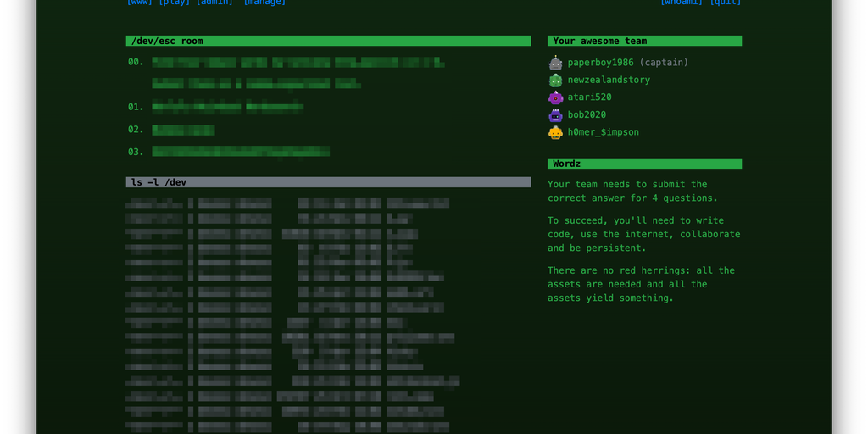The width and height of the screenshot is (868, 434).
Task: Click the "ls -l /dev" section header
Action: 328,182
